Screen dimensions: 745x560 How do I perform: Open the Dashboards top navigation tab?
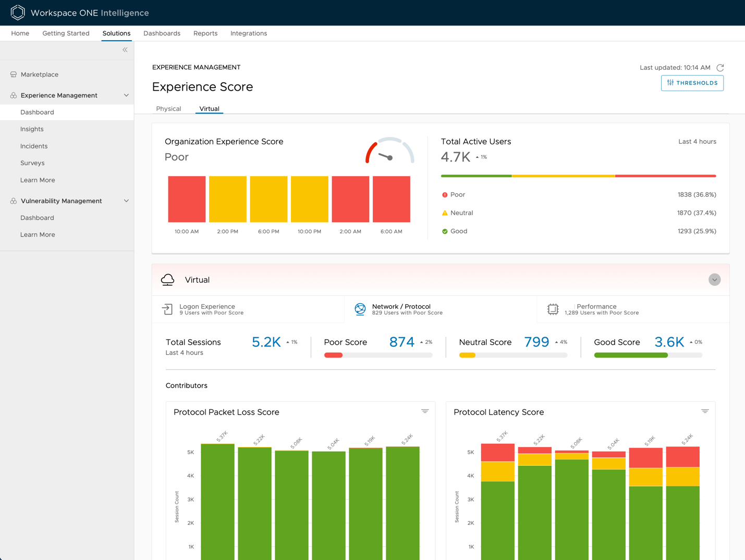point(162,33)
